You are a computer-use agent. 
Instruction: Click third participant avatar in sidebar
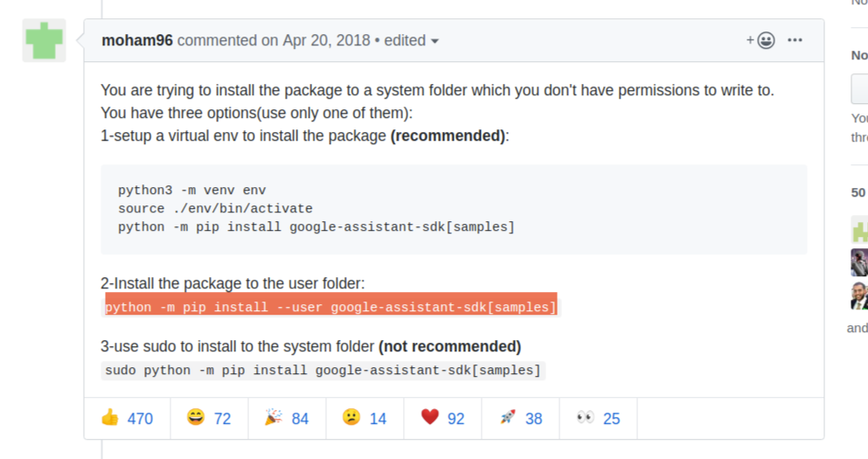click(x=859, y=296)
